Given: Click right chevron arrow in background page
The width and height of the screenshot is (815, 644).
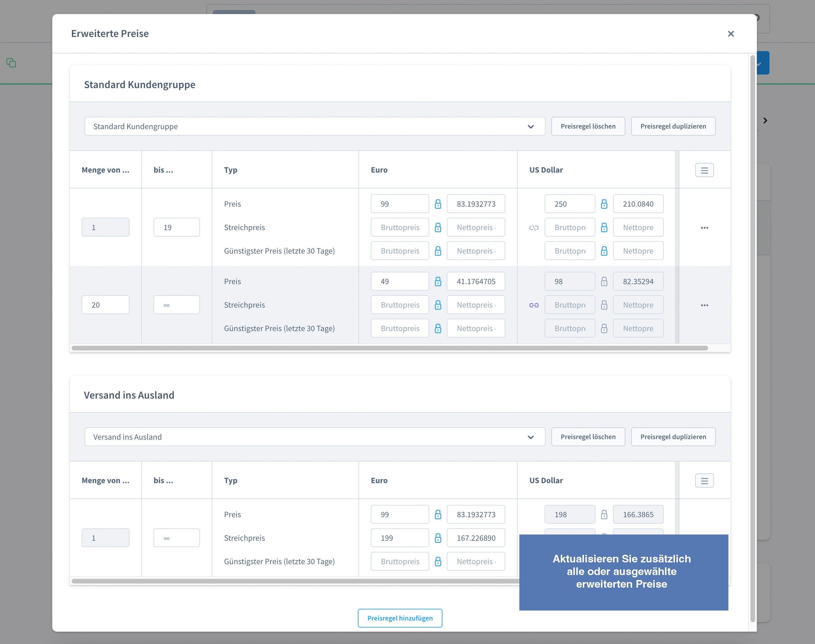Looking at the screenshot, I should 765,120.
